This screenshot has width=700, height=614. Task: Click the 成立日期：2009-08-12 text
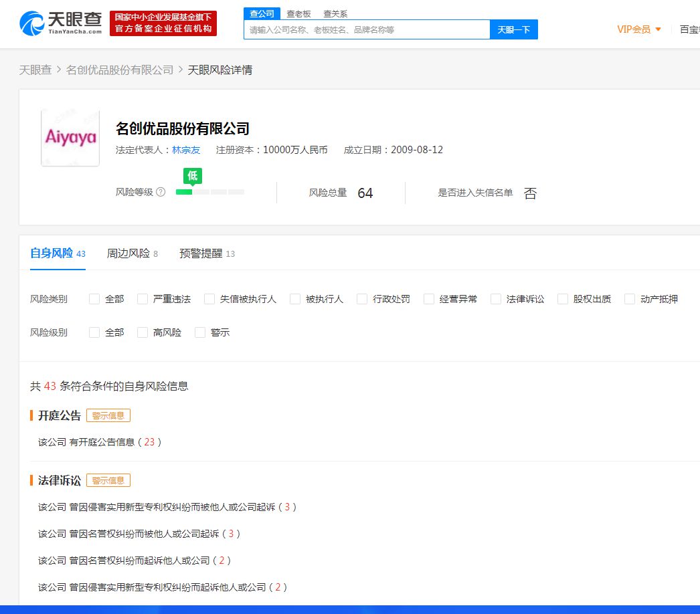click(x=393, y=150)
